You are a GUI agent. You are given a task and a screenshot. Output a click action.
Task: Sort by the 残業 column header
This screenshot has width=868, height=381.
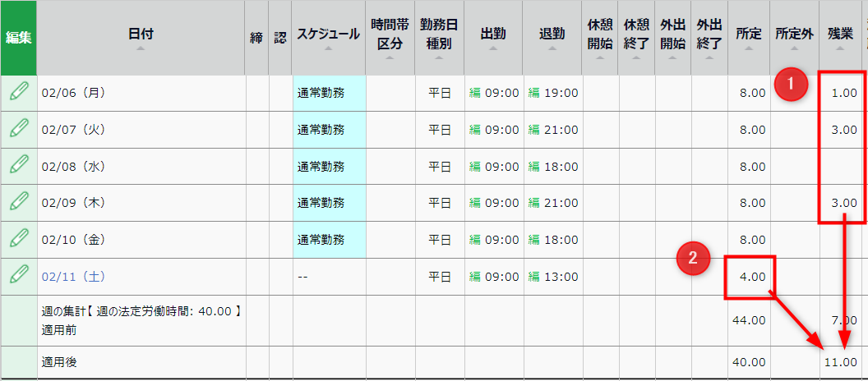(840, 38)
